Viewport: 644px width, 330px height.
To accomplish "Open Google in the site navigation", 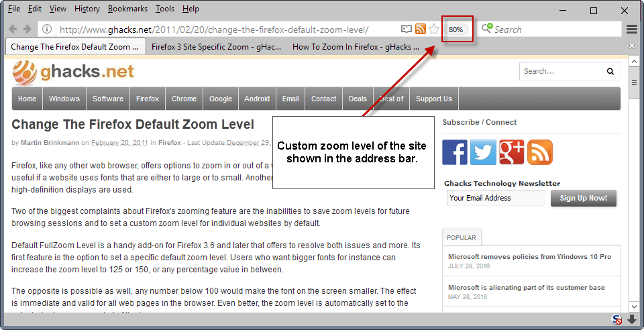I will [x=221, y=99].
